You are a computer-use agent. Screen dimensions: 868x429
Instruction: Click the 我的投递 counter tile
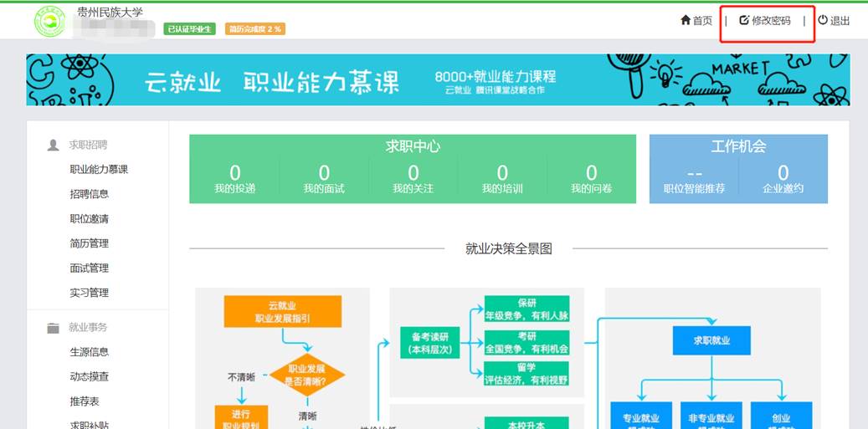point(234,179)
